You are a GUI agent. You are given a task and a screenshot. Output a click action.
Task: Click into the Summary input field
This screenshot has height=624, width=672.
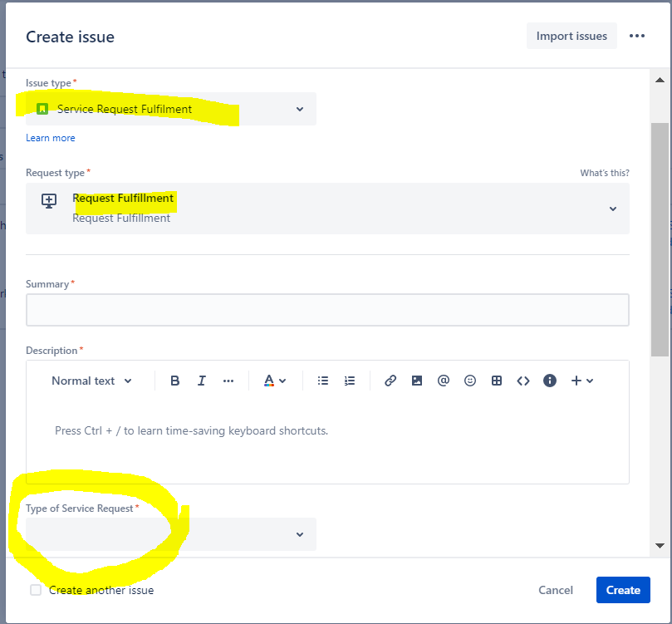327,310
